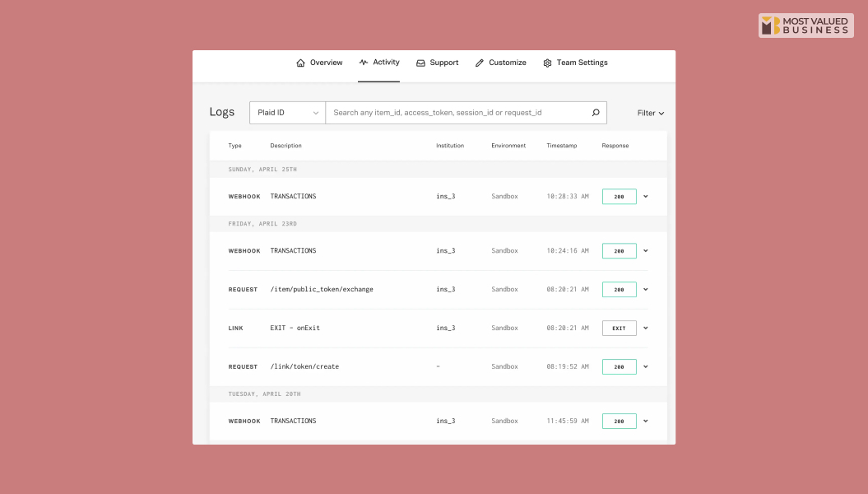Click the Response column header

(x=615, y=146)
